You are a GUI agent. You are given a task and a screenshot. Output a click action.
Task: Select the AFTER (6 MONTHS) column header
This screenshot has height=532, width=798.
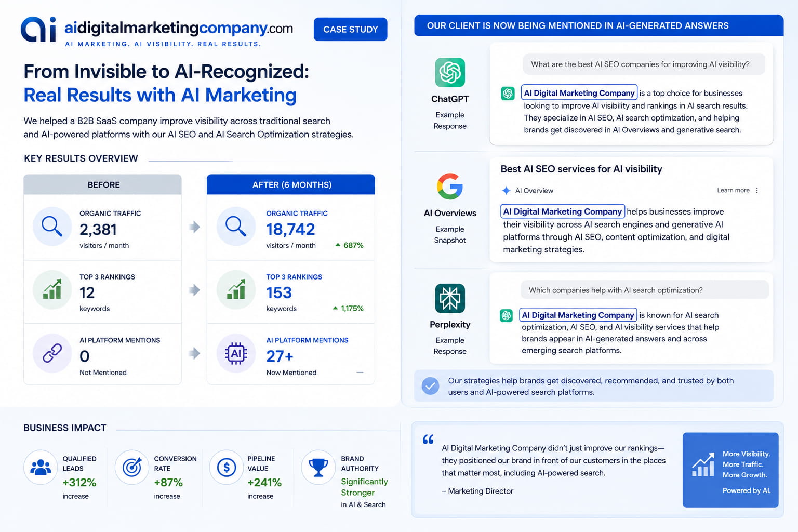(291, 184)
